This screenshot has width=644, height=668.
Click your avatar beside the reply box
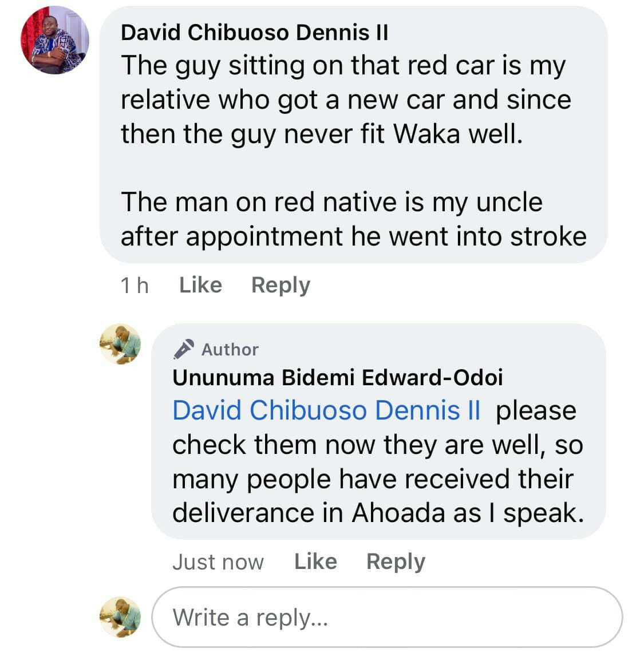pos(120,616)
